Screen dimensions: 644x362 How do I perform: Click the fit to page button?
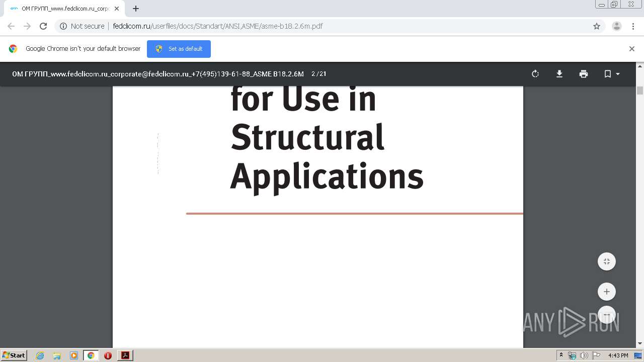(x=607, y=261)
